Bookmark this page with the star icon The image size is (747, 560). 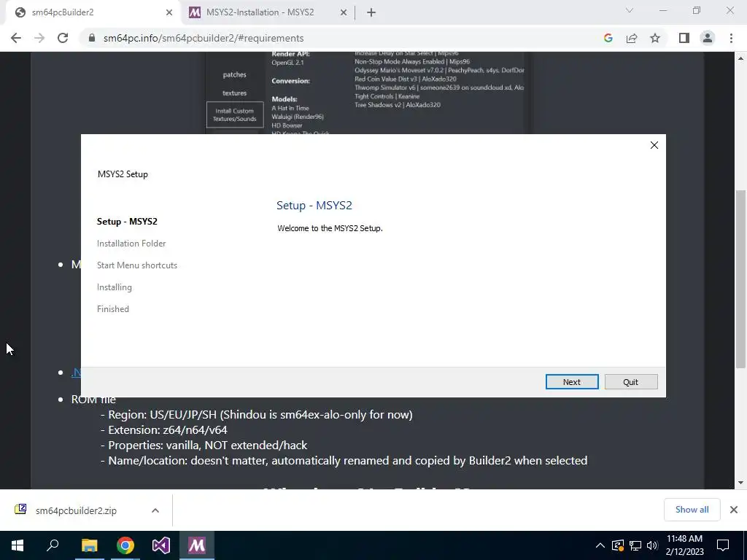[x=655, y=38]
